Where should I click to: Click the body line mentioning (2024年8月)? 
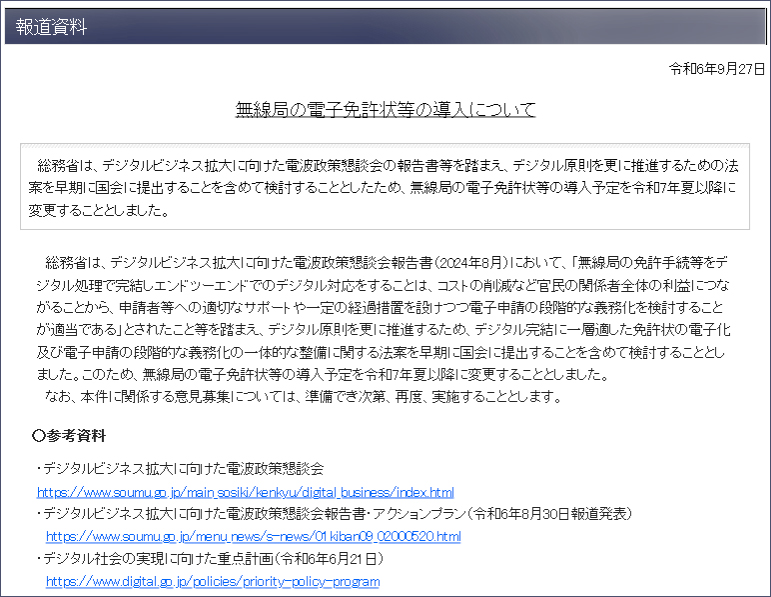[x=386, y=263]
